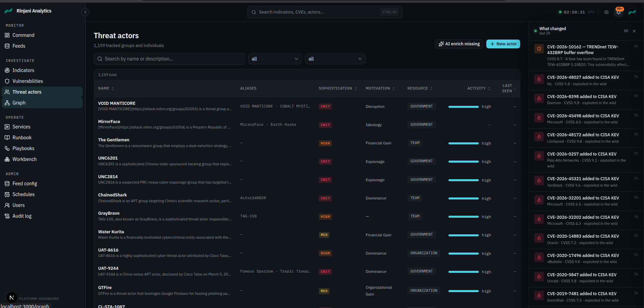Sort by Motivation column
644x308 pixels.
(x=380, y=88)
